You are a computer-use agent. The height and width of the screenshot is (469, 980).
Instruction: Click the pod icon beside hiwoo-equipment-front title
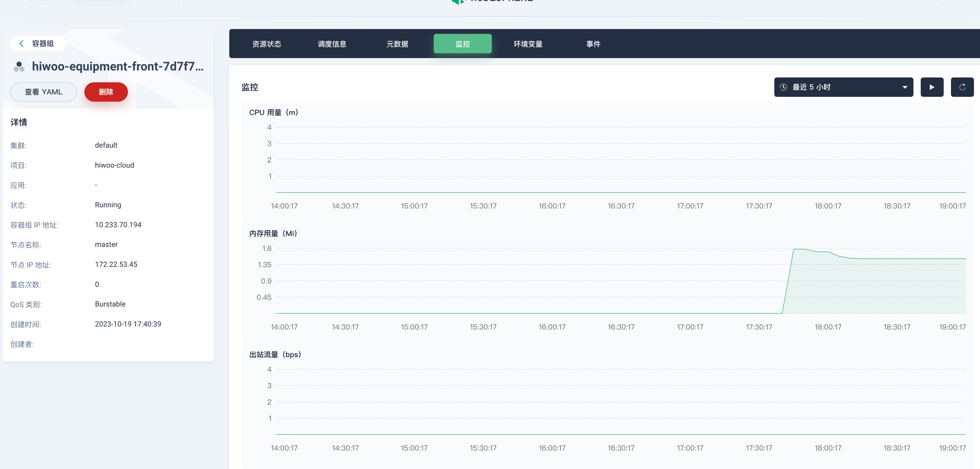click(19, 67)
